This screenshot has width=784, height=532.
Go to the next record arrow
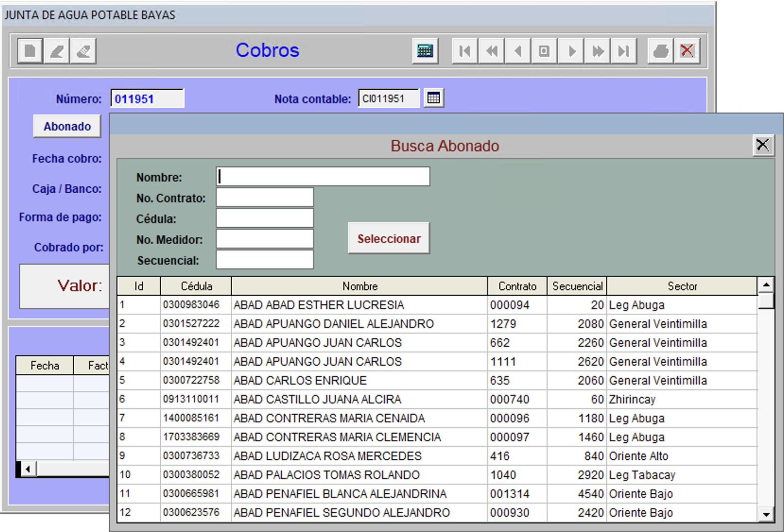(x=571, y=51)
